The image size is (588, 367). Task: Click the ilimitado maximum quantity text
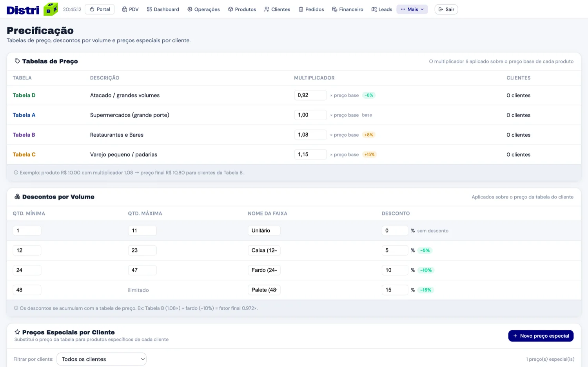click(x=138, y=290)
